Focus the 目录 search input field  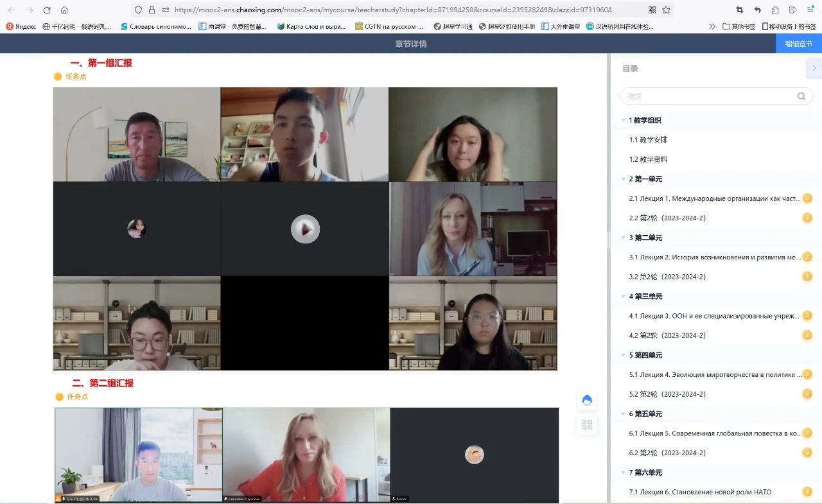click(706, 96)
